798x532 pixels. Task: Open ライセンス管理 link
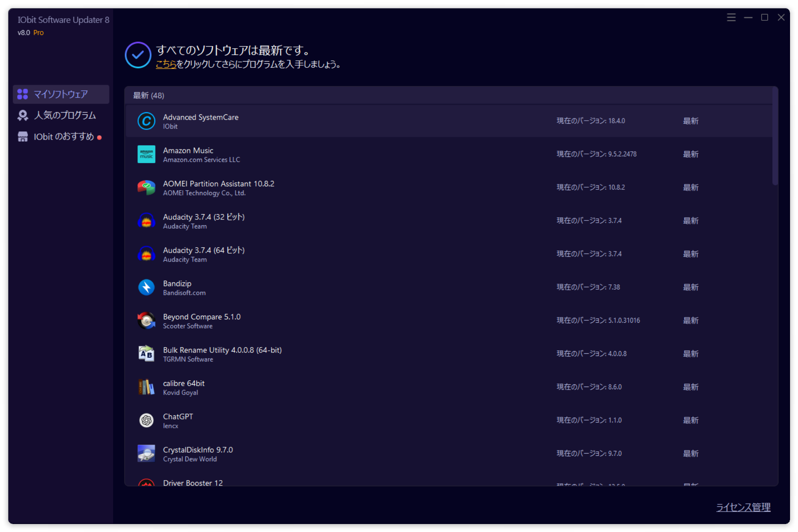743,507
